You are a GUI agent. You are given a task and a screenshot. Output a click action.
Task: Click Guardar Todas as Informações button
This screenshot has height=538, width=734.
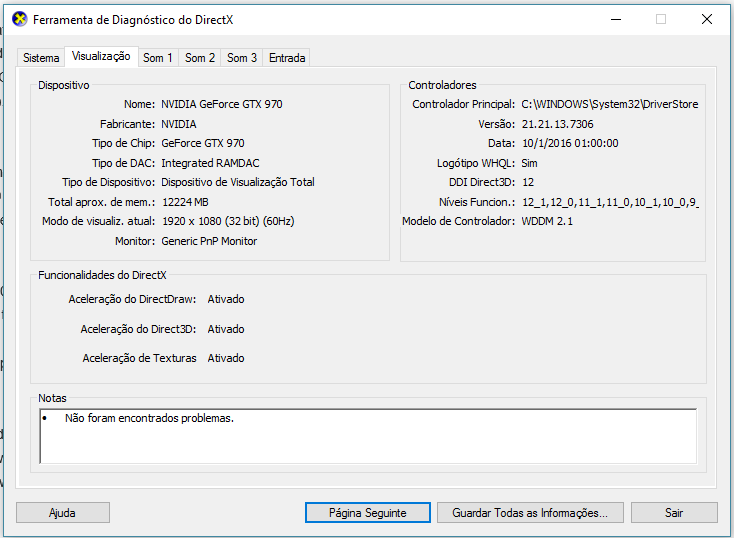point(530,512)
